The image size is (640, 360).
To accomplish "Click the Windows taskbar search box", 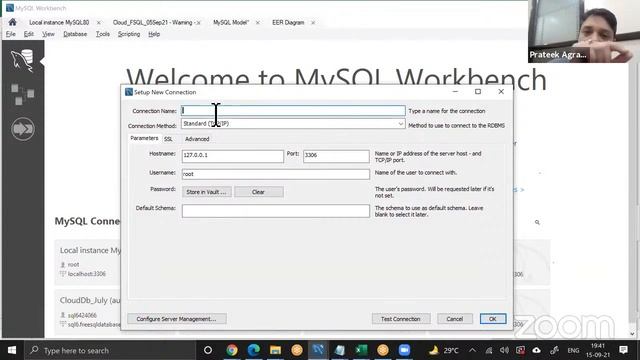I will [x=111, y=350].
